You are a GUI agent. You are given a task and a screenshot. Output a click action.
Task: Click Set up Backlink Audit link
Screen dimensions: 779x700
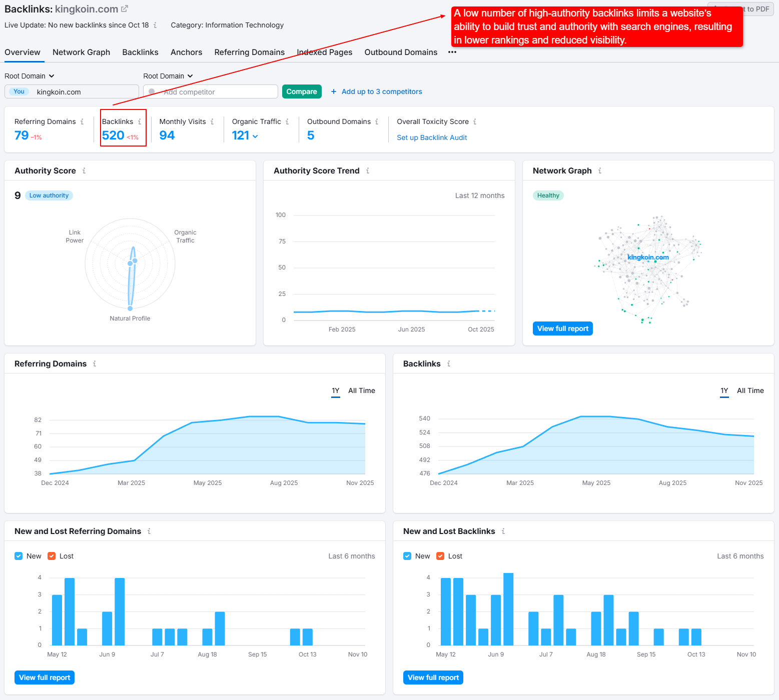coord(432,137)
